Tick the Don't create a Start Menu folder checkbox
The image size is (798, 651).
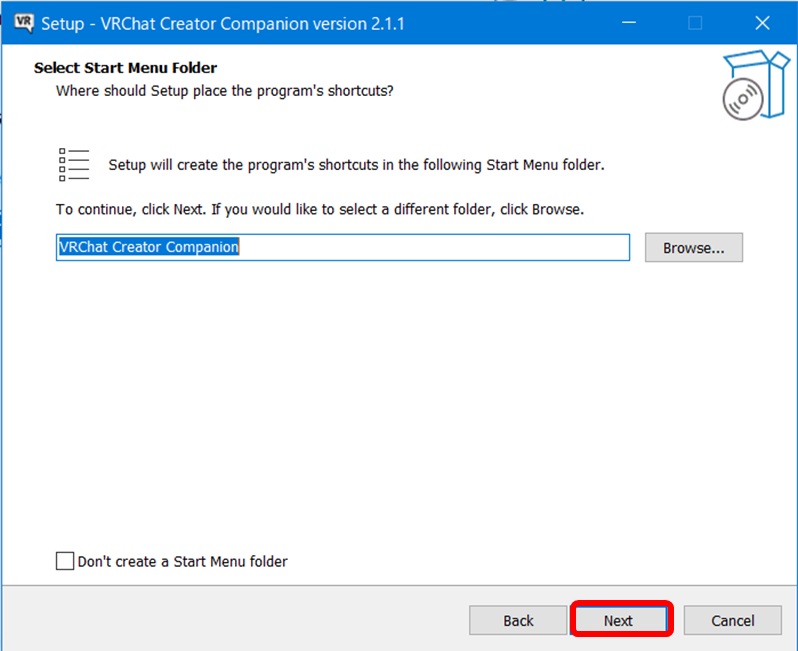65,561
